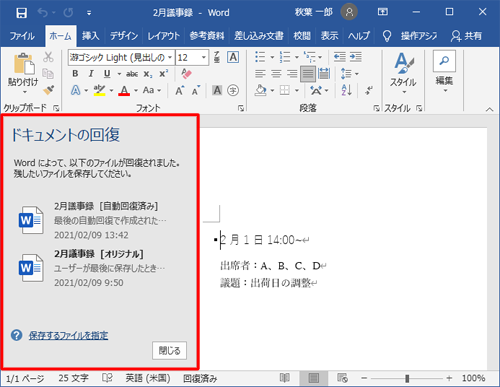Switch to the 表示 tab
The width and height of the screenshot is (500, 387).
click(329, 36)
